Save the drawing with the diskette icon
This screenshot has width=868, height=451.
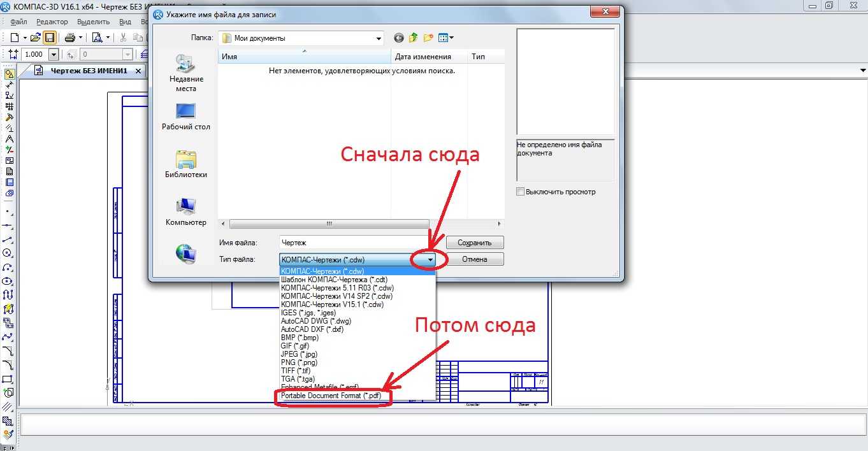tap(49, 38)
